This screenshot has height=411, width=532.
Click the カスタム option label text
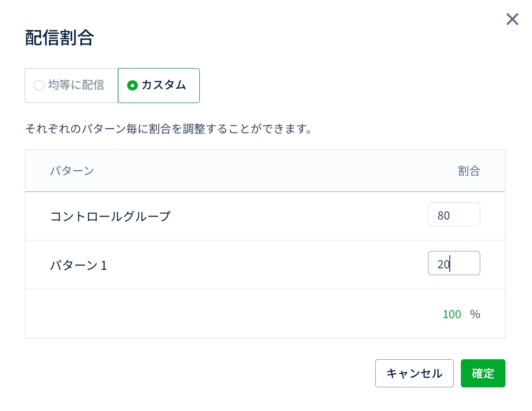163,85
